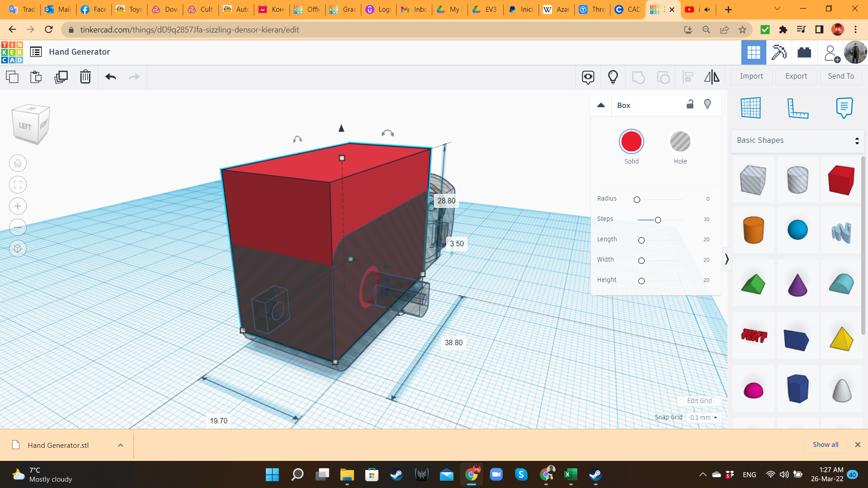
Task: Toggle the Notes panel icon
Action: coord(844,107)
